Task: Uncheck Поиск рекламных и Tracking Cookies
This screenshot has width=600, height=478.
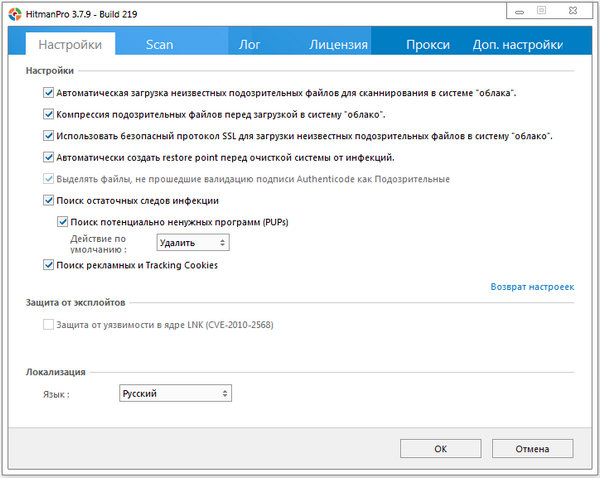Action: [x=48, y=265]
